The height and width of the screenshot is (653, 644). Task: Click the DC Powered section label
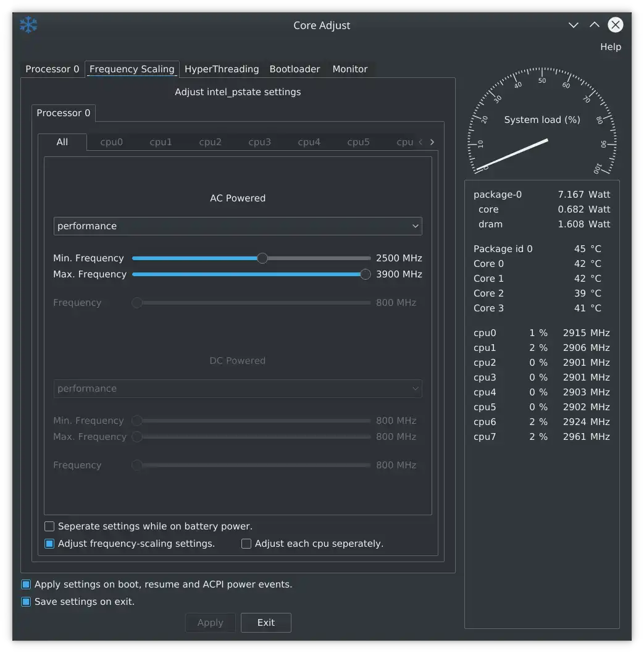pos(238,361)
